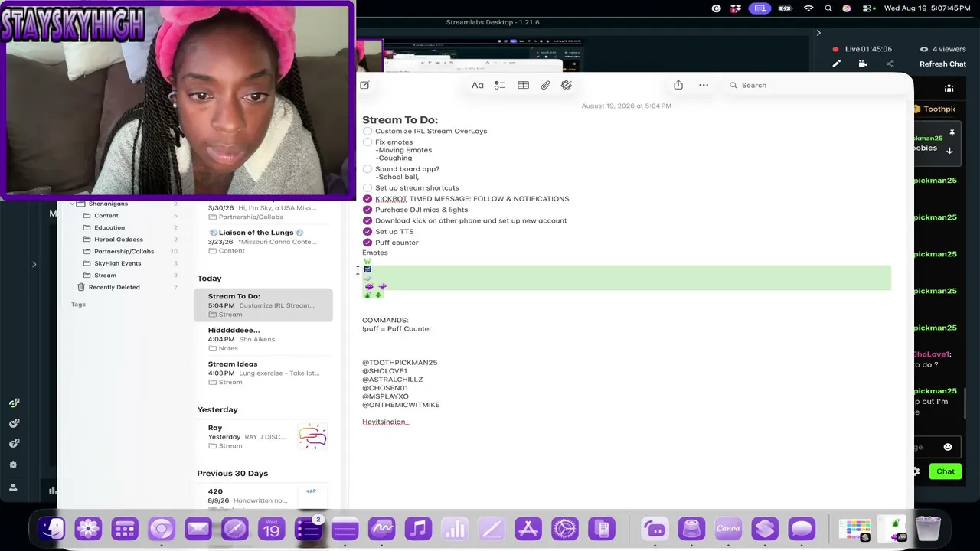Screen dimensions: 980x551
Task: Uncheck KICKBOT TIMED MESSAGE item
Action: pyautogui.click(x=367, y=198)
